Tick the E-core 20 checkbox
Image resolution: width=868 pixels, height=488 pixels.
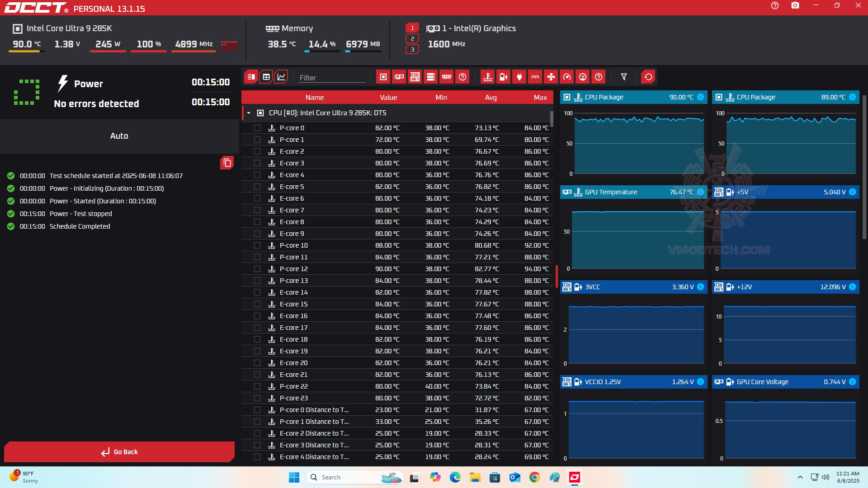point(257,363)
